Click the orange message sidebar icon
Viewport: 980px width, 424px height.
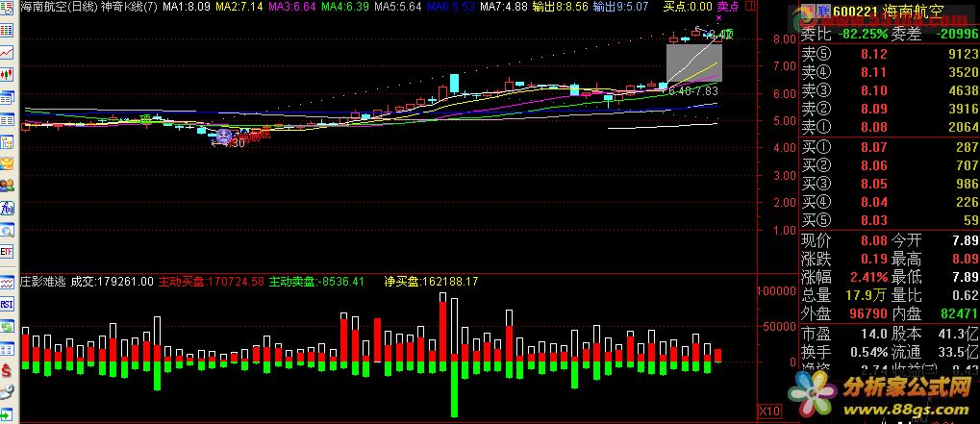(7, 164)
